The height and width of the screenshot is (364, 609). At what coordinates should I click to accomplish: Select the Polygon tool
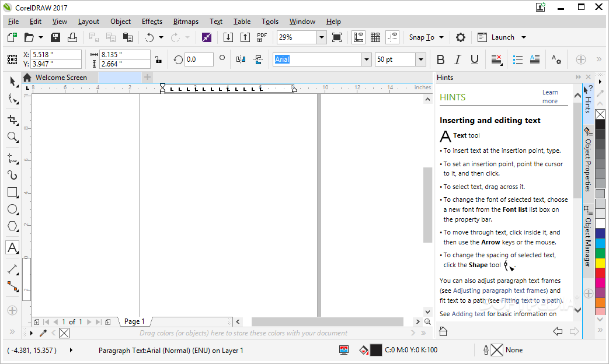tap(12, 226)
